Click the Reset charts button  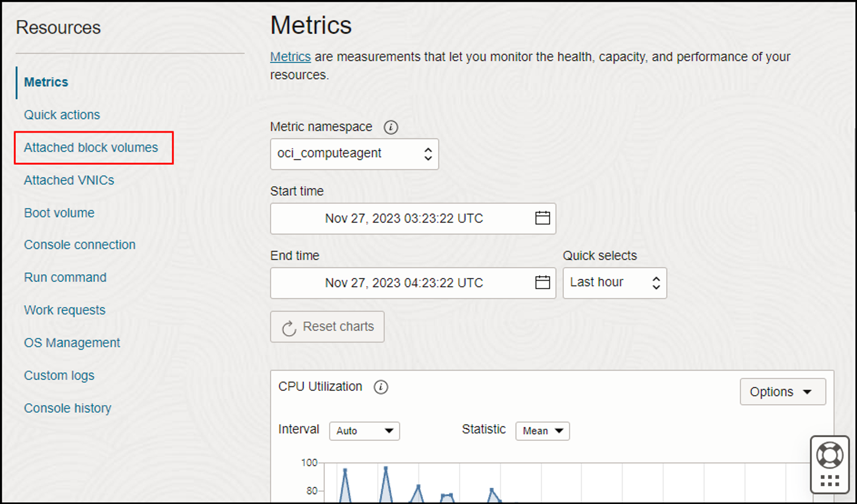point(327,327)
